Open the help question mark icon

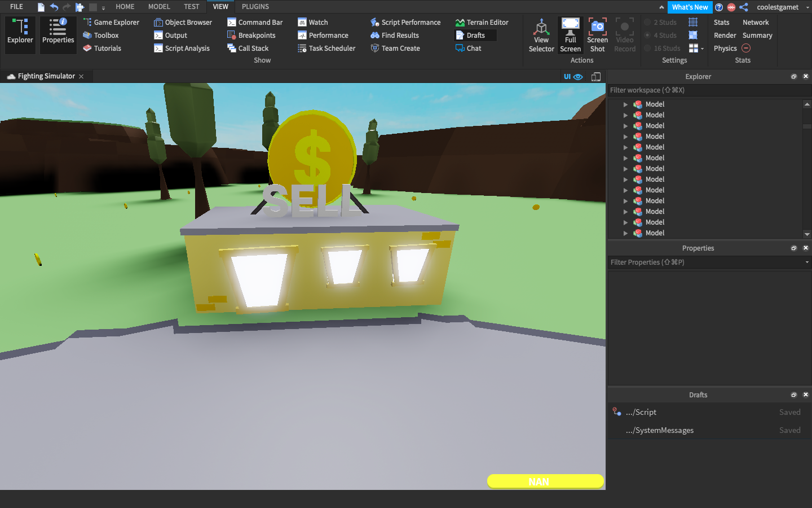click(719, 7)
